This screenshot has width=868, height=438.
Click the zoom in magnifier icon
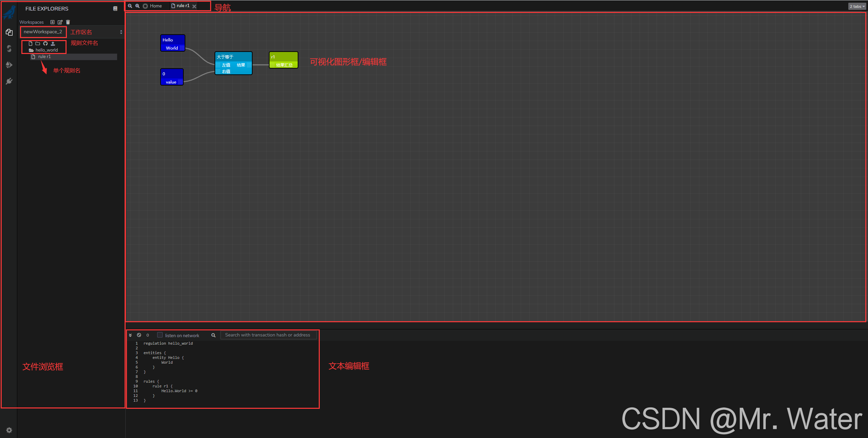tap(137, 6)
